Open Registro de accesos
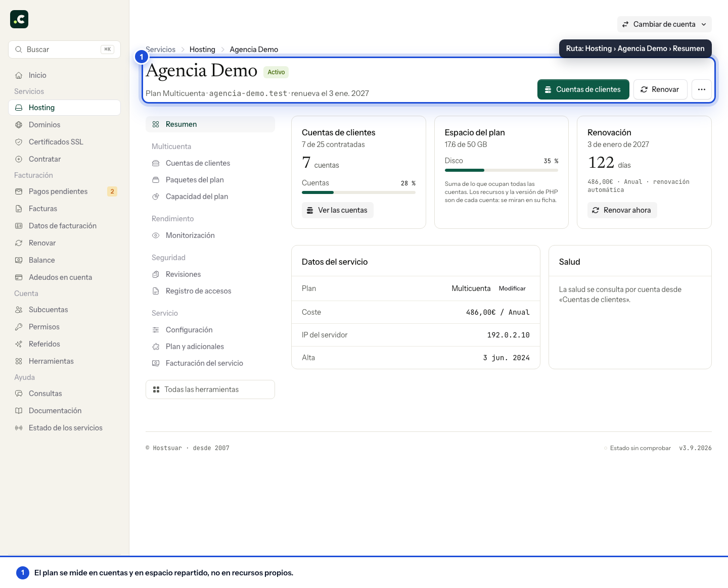Screen dimensions: 728x588 210,291
